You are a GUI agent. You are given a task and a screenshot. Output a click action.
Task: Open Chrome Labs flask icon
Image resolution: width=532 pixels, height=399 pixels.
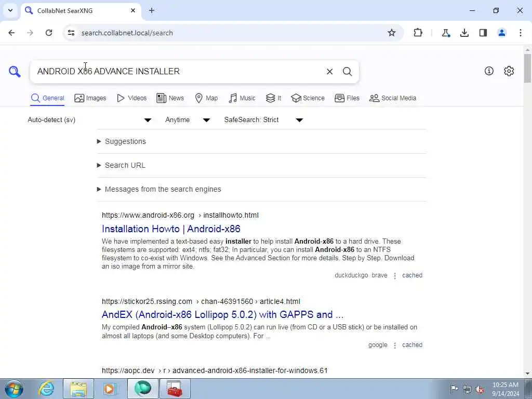point(445,33)
